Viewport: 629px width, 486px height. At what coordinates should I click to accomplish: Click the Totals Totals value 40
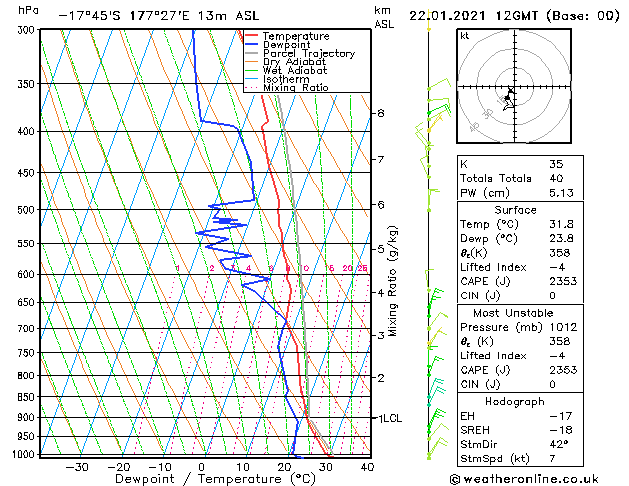click(x=556, y=178)
